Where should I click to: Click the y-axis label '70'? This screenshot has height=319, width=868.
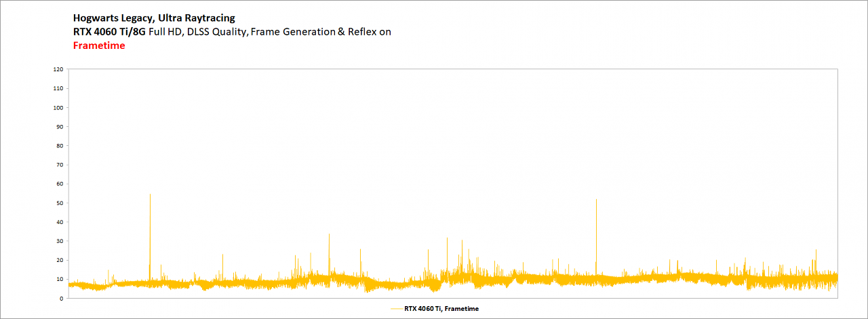tap(60, 164)
